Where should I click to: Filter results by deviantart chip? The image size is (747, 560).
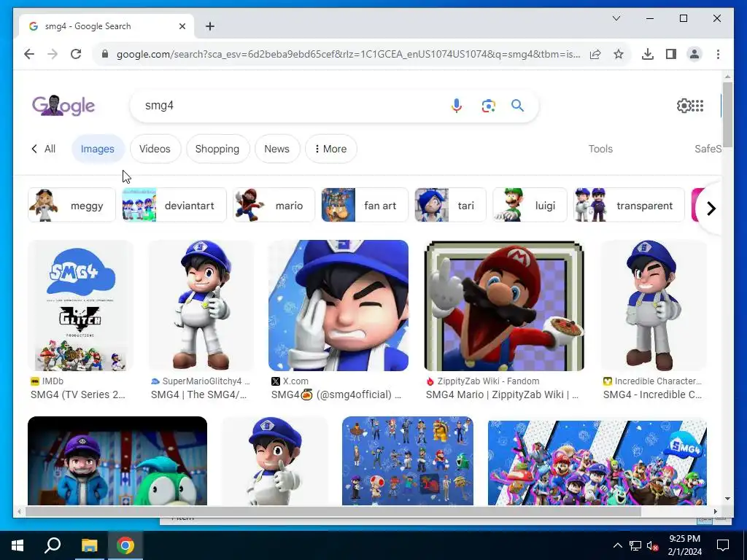pos(174,205)
